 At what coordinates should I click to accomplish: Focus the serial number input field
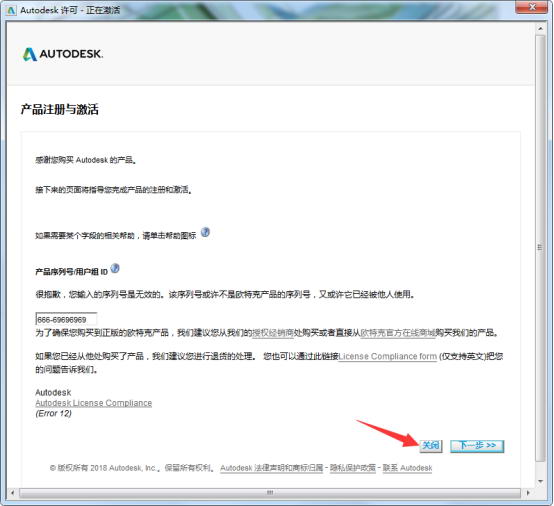point(66,319)
